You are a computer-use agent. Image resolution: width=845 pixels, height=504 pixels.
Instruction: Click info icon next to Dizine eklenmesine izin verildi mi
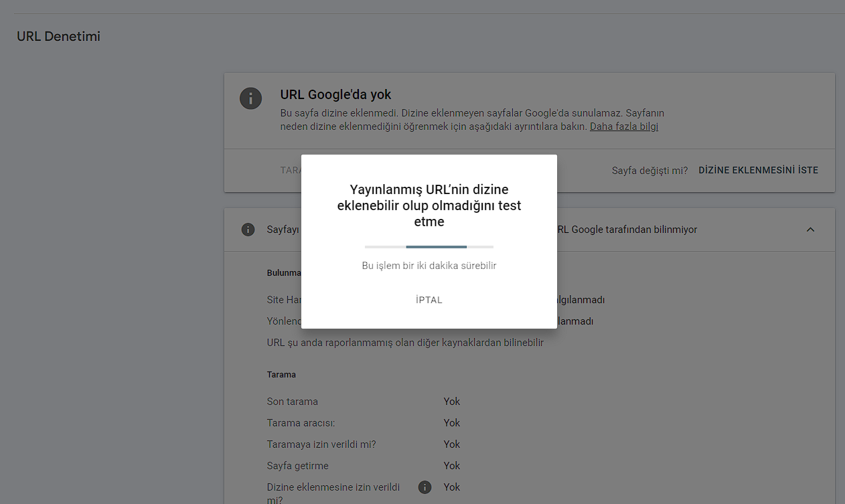425,487
